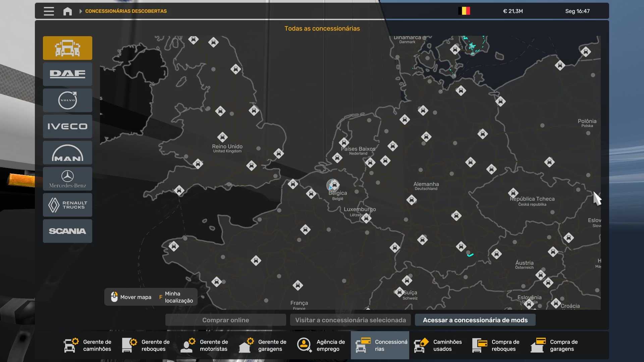Click the Belgium flag indicator
644x362 pixels.
click(464, 11)
